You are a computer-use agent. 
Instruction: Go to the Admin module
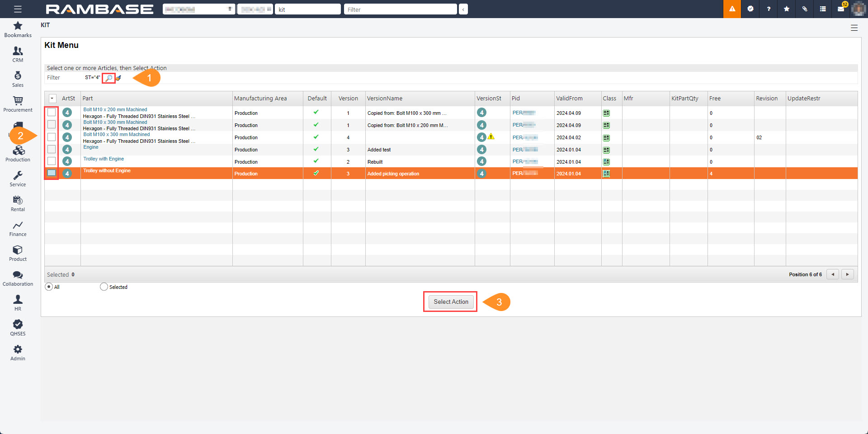[18, 353]
